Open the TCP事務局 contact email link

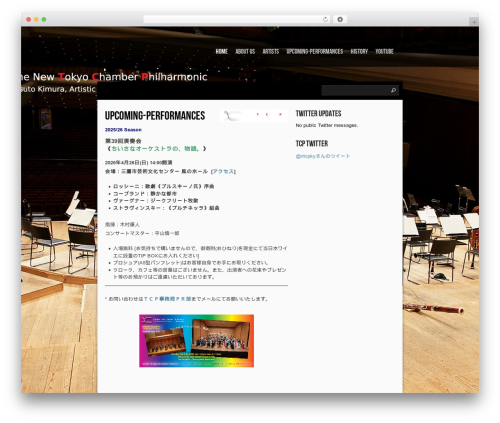point(167,299)
